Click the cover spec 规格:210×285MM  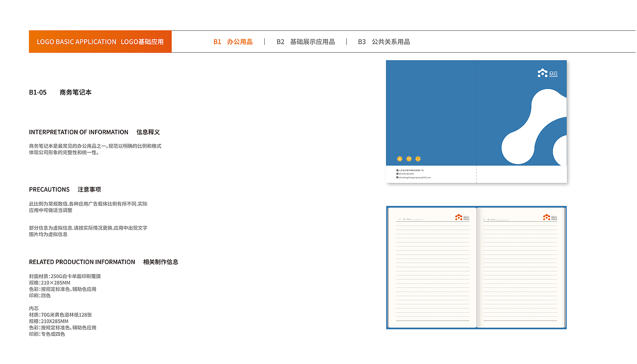click(x=50, y=282)
